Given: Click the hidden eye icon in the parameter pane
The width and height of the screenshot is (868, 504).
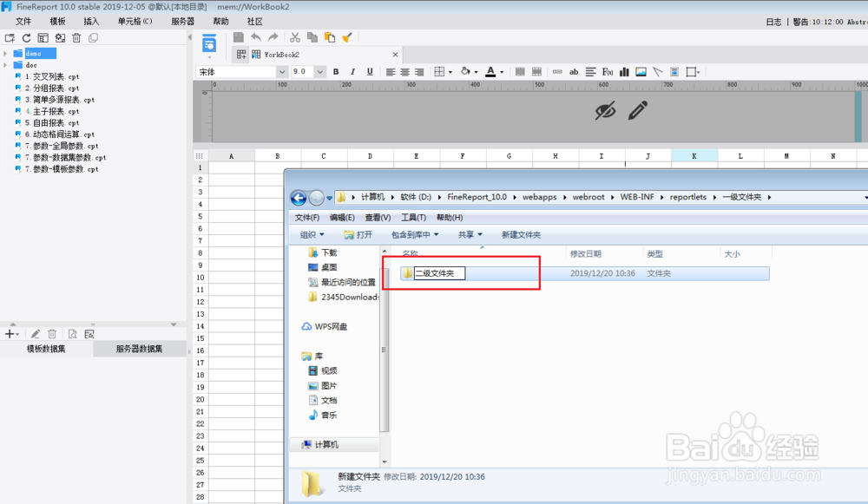Looking at the screenshot, I should point(605,110).
